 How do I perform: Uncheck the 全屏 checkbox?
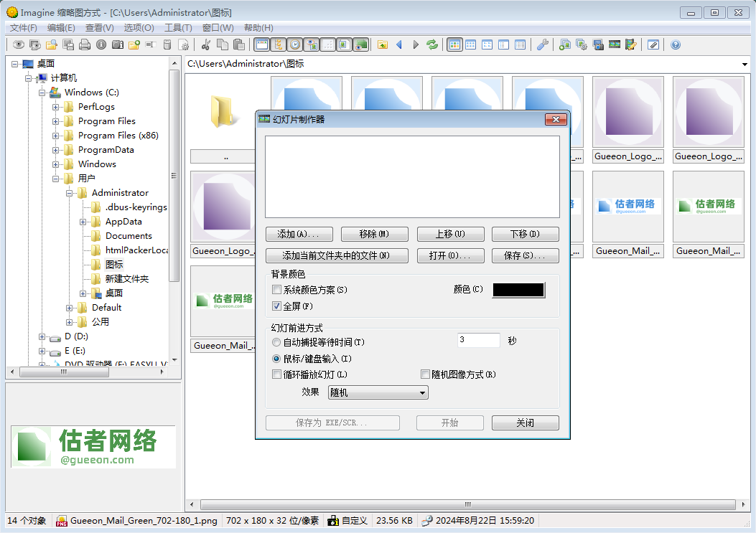(x=276, y=306)
